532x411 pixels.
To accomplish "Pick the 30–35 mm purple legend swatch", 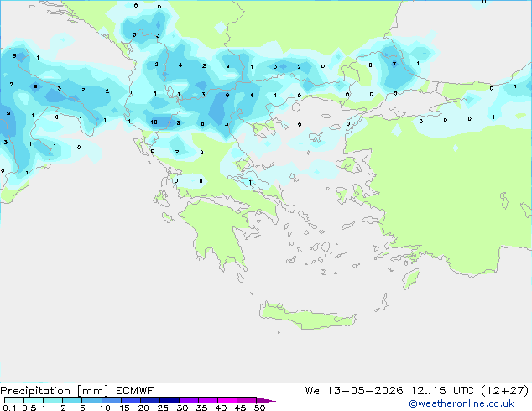I will click(189, 400).
